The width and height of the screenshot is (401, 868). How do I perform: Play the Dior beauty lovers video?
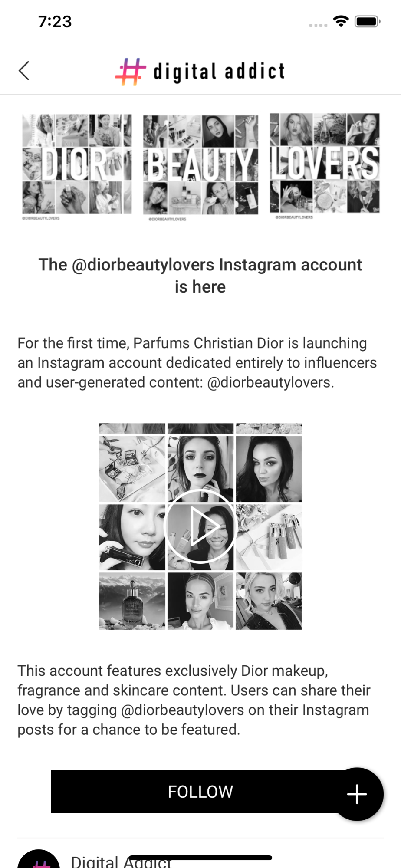tap(200, 526)
